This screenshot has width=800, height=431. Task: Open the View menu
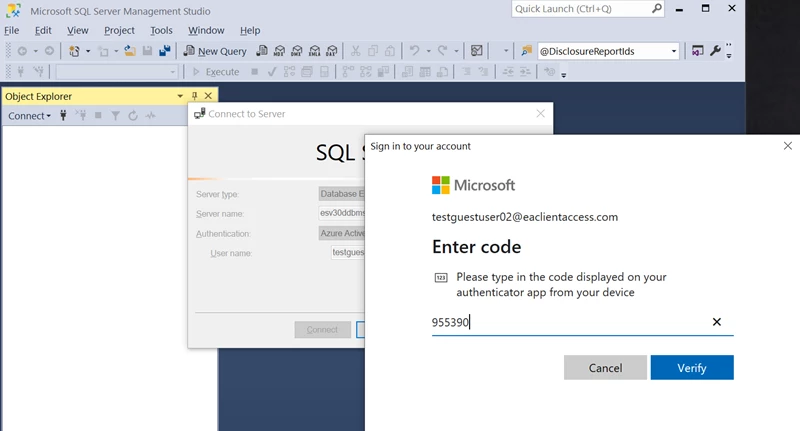coord(78,31)
